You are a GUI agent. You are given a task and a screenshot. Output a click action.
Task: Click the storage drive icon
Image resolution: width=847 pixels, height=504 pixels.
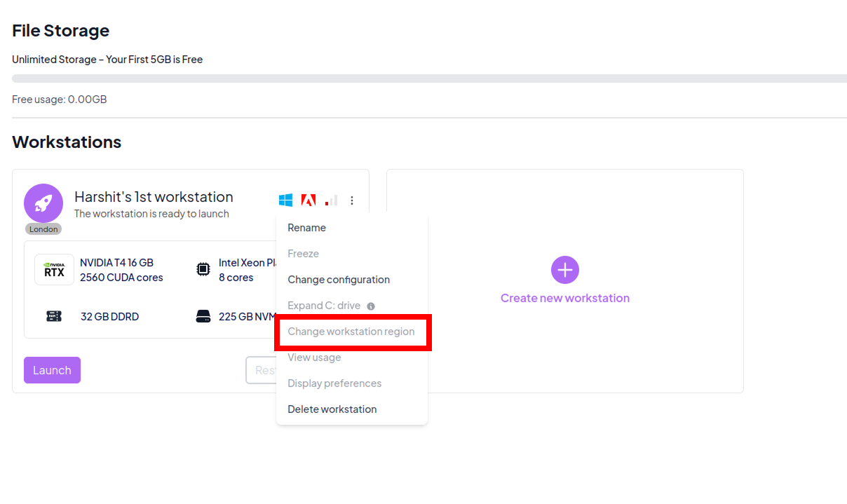pos(203,316)
